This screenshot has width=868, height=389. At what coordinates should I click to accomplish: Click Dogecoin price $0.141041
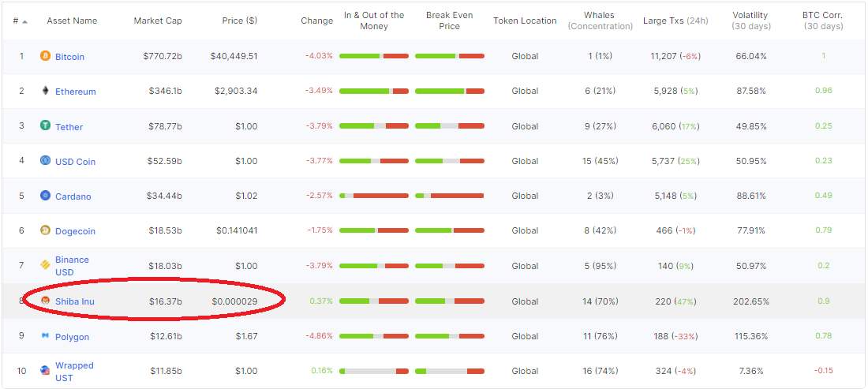click(237, 230)
